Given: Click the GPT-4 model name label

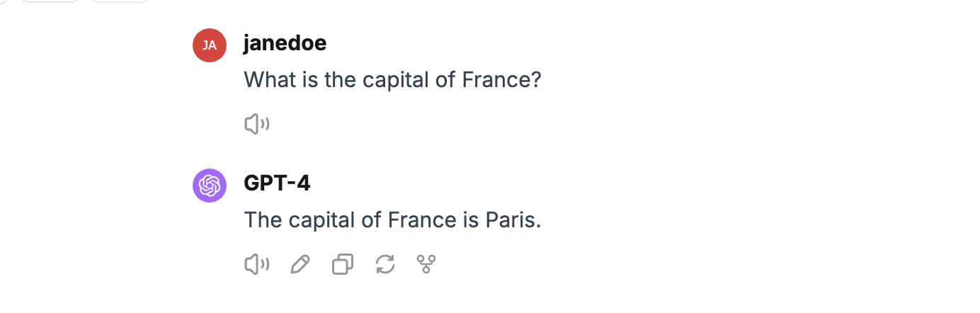Looking at the screenshot, I should (x=277, y=184).
